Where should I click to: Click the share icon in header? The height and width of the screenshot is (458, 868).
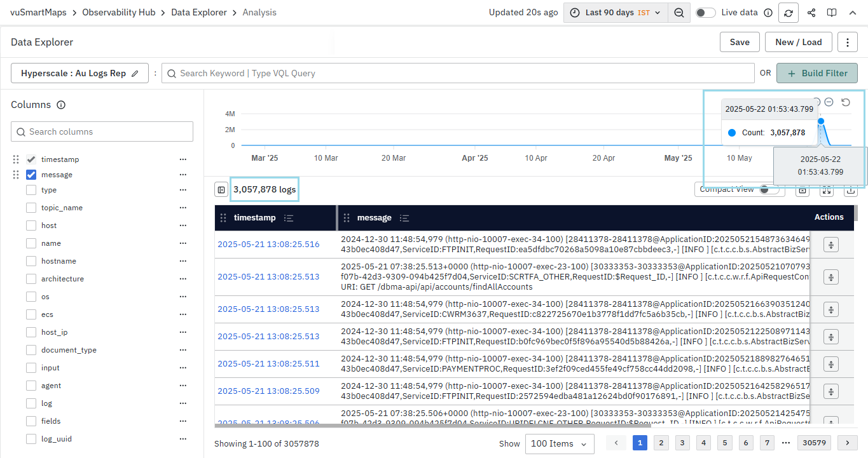(x=811, y=13)
